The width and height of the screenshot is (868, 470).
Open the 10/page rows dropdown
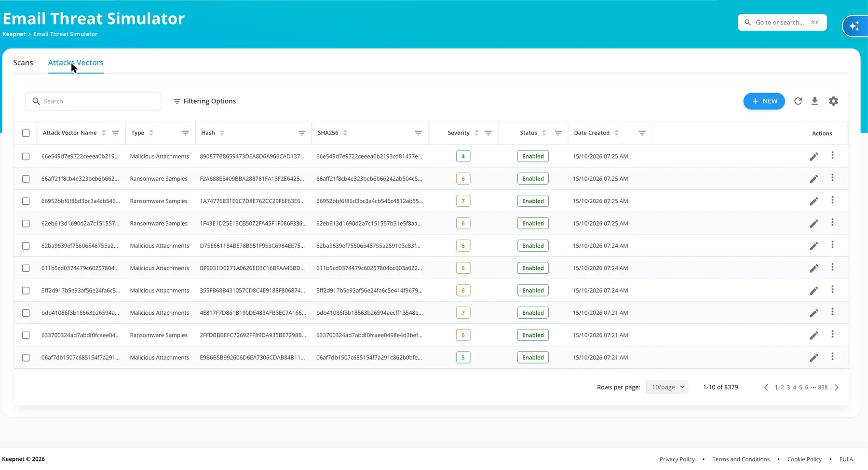click(667, 387)
